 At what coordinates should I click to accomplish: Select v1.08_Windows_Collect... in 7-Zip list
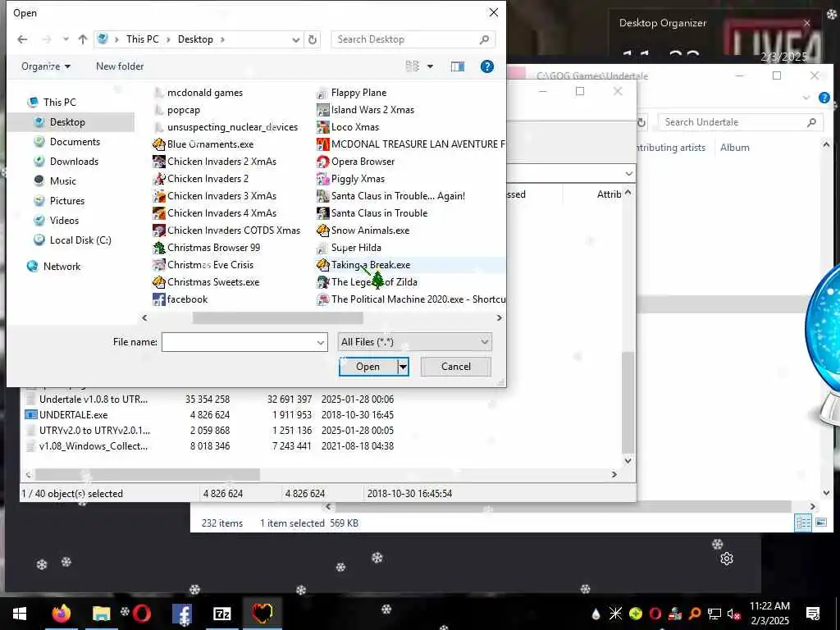click(x=93, y=445)
